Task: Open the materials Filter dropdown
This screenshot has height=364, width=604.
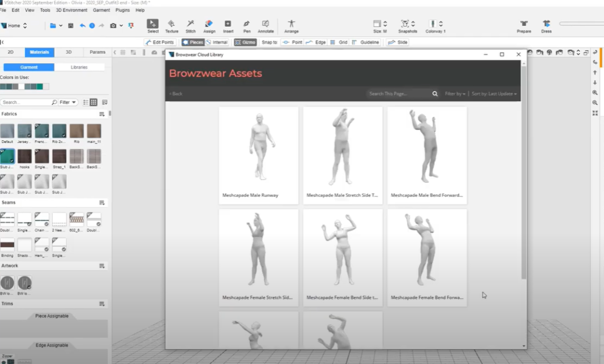Action: point(68,102)
